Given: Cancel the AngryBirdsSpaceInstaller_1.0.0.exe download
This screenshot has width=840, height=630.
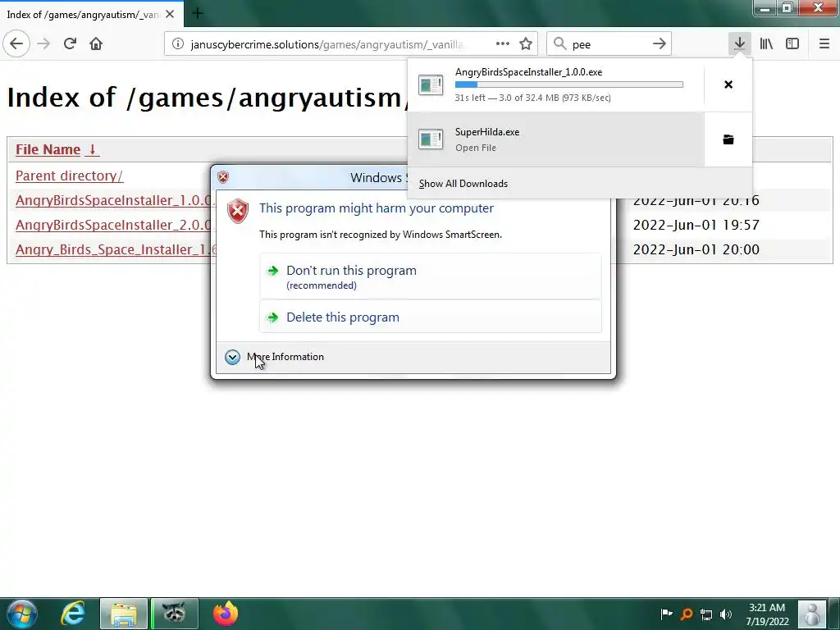Looking at the screenshot, I should click(728, 84).
